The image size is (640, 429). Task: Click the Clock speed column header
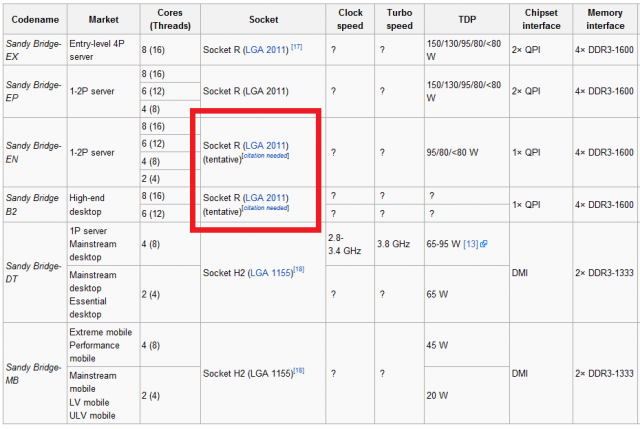(x=350, y=20)
